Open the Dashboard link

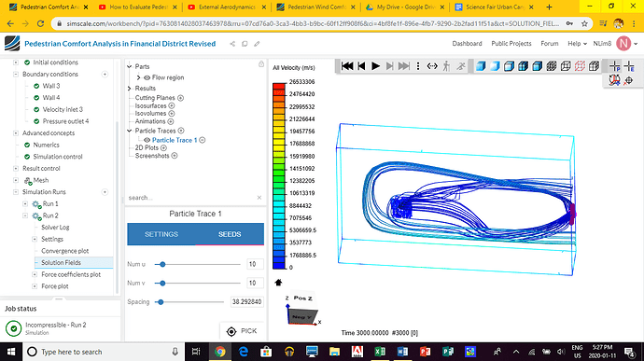pos(467,44)
